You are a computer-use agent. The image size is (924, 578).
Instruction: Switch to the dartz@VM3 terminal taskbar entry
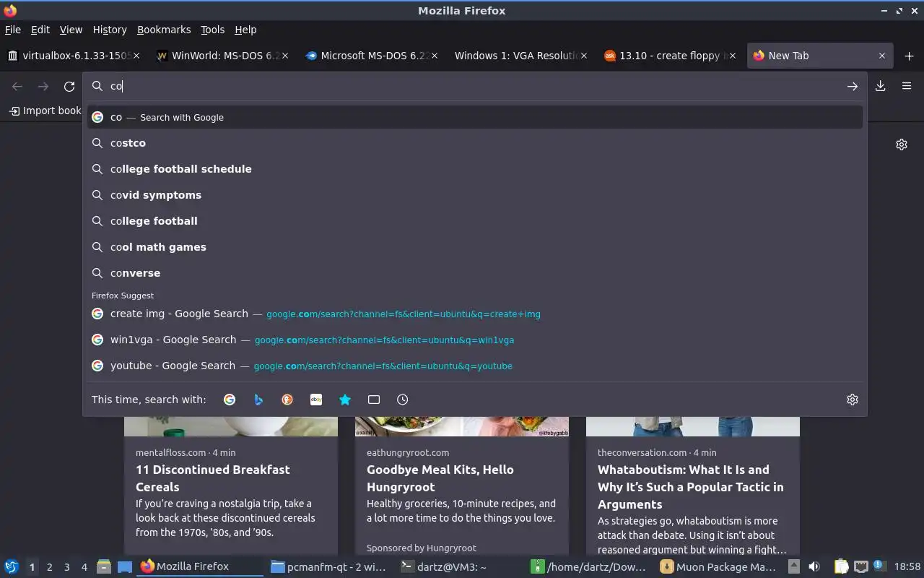point(459,567)
